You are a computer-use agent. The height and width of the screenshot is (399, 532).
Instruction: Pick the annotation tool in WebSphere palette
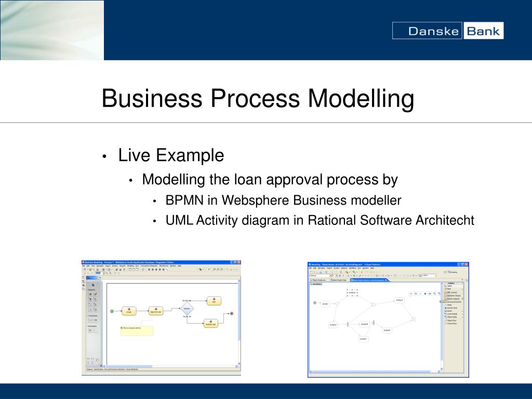(90, 330)
